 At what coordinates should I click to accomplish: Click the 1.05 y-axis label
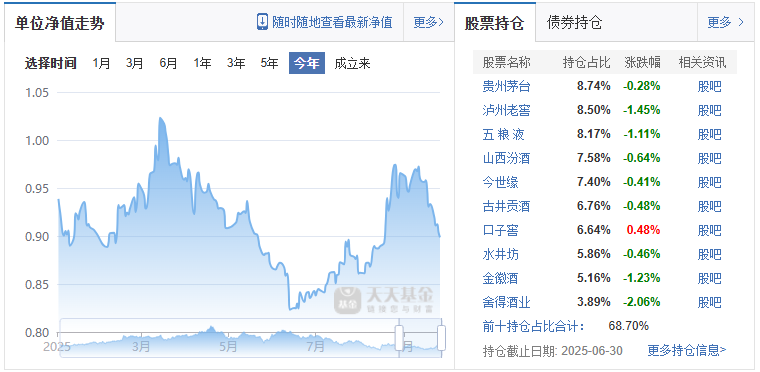[36, 92]
